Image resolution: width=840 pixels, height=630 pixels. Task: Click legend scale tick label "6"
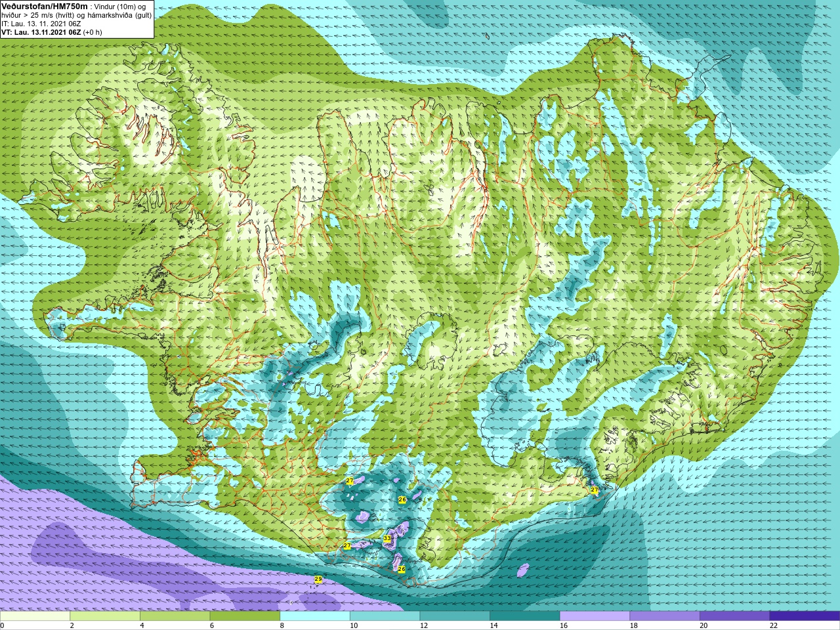(x=212, y=625)
